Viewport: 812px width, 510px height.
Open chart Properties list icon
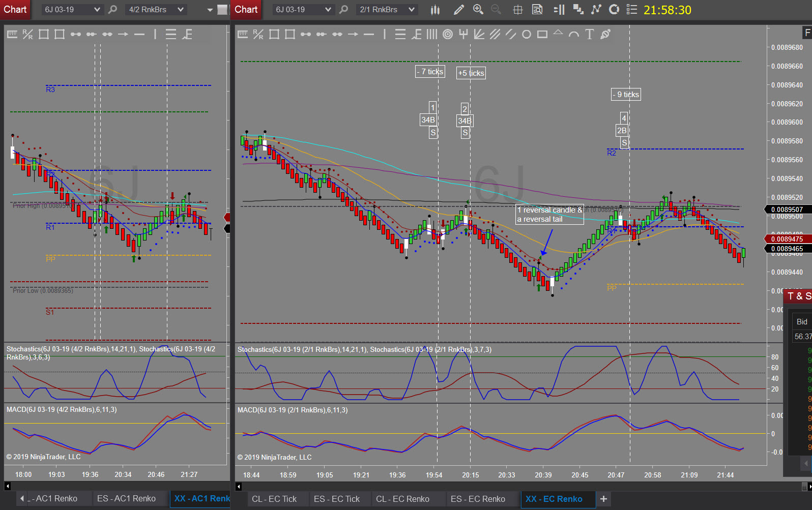click(632, 10)
